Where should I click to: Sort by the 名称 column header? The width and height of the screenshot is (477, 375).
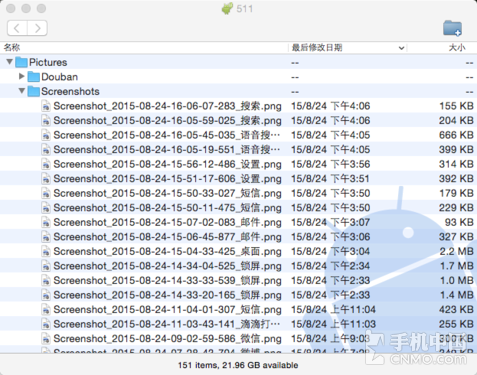12,47
